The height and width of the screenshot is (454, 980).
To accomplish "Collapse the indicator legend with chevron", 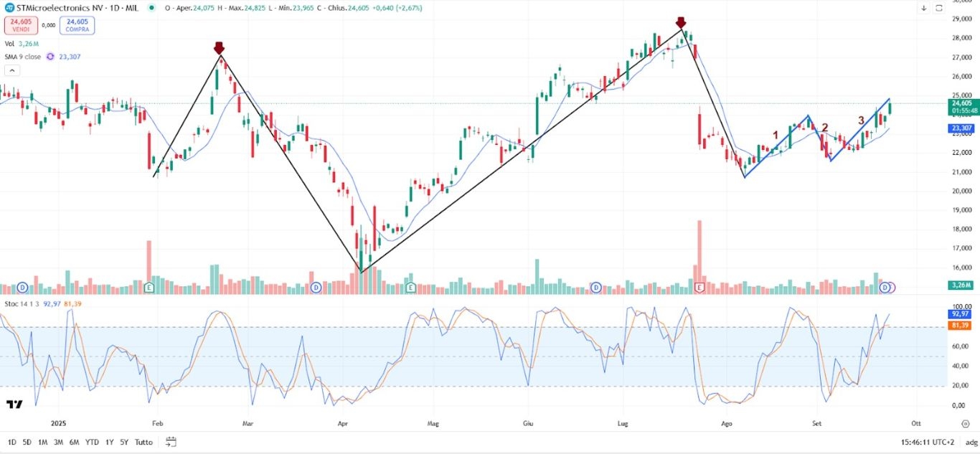I will click(11, 70).
